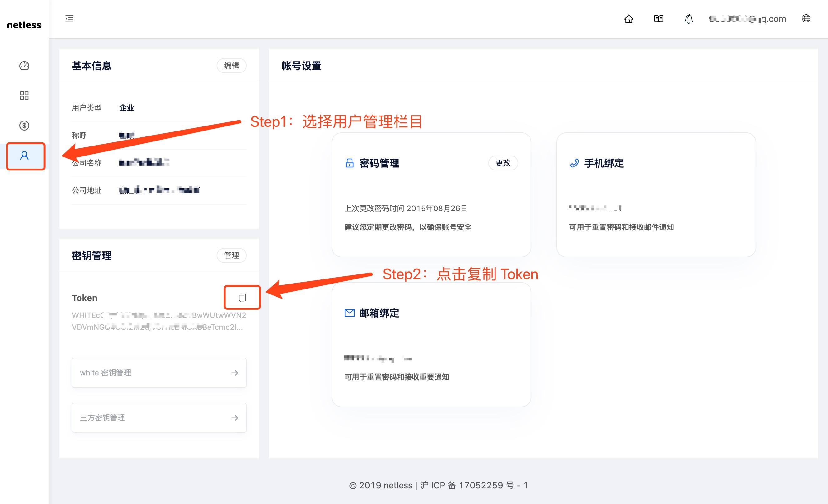Click the 编辑 button in 基本信息

point(232,66)
